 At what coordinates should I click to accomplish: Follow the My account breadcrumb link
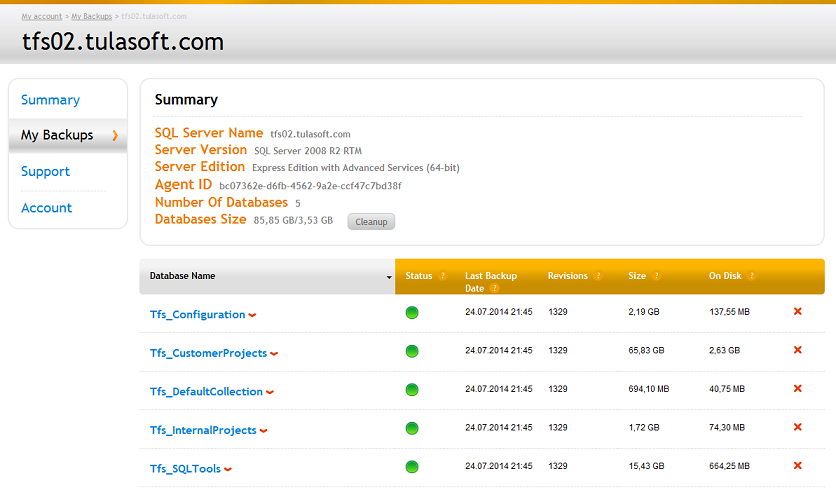point(42,17)
